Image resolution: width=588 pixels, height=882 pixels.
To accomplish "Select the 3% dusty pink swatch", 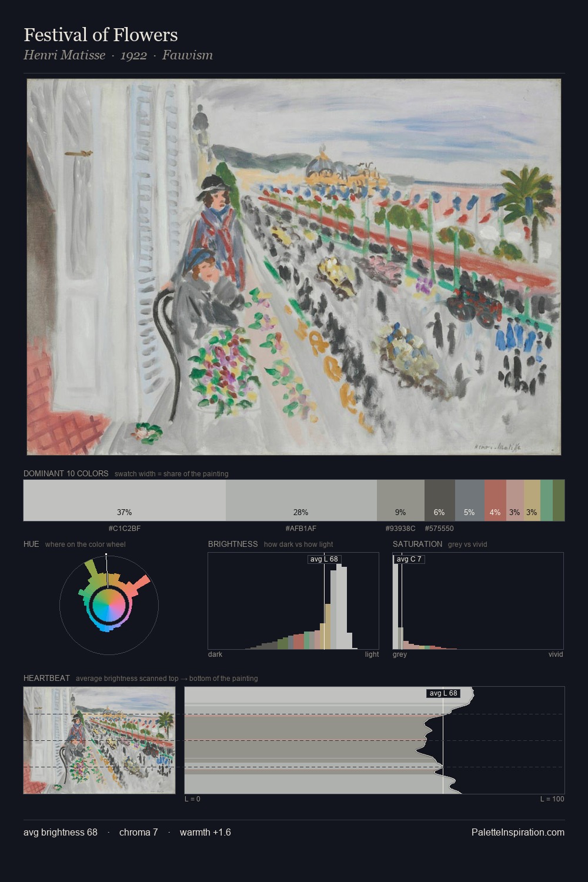I will (515, 500).
